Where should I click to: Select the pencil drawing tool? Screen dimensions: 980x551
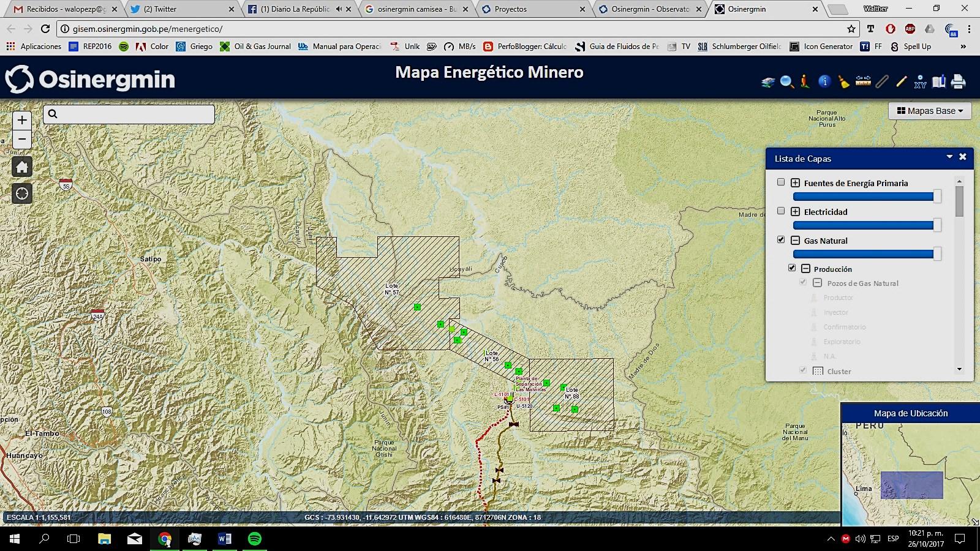[x=901, y=81]
